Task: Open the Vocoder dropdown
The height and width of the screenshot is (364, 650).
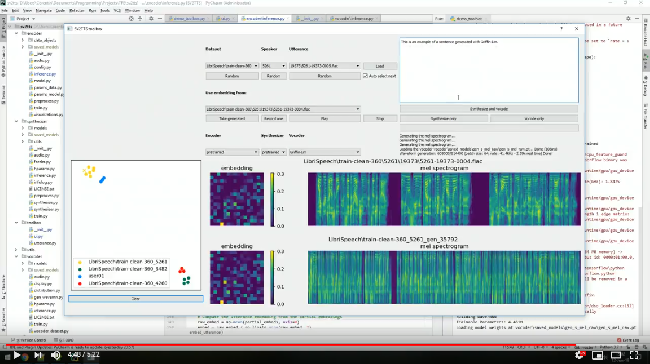Action: click(325, 152)
